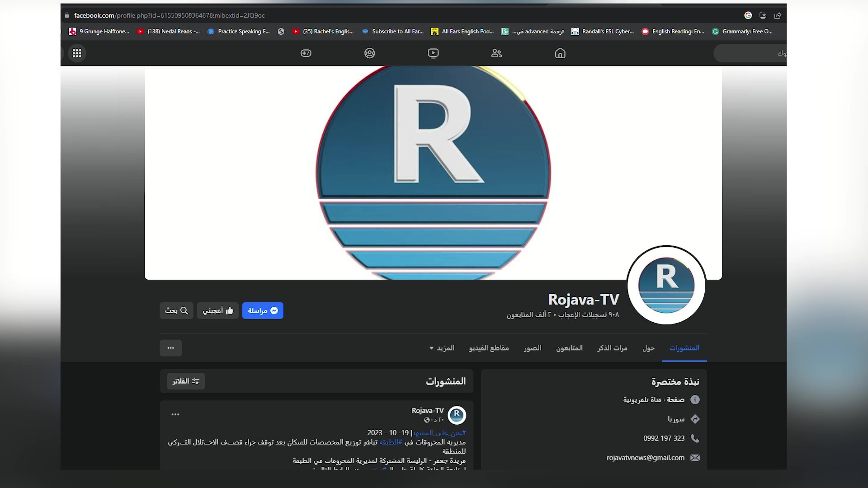Open Rojava-TV post author name link
This screenshot has height=488, width=868.
428,411
